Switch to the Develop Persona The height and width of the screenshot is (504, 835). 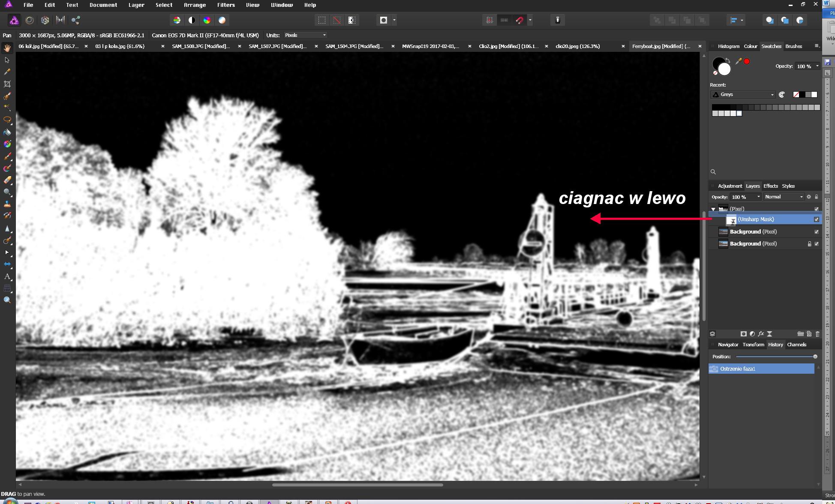click(45, 20)
